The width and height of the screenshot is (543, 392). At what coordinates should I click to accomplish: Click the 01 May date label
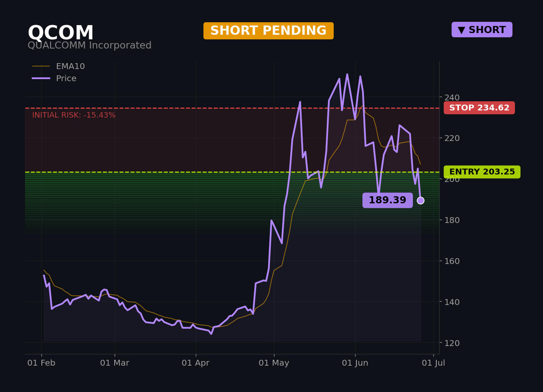[x=274, y=363]
